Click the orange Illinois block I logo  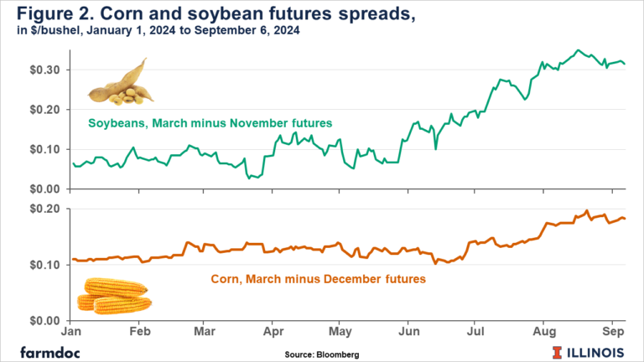click(556, 350)
